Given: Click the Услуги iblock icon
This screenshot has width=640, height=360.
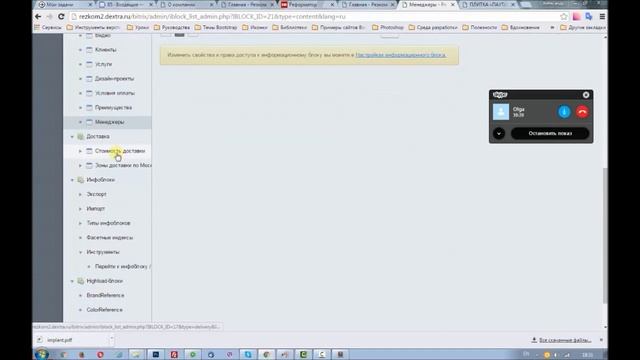Looking at the screenshot, I should coord(89,64).
